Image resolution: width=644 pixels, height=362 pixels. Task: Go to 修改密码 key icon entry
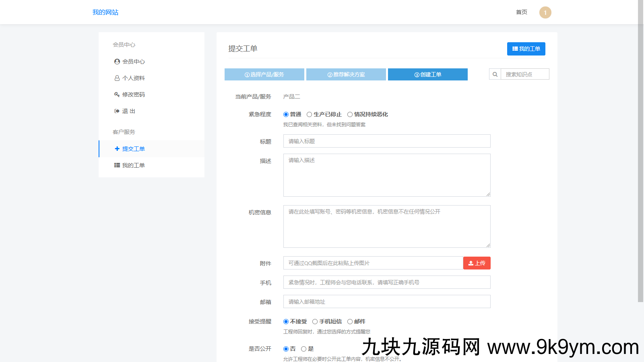130,95
